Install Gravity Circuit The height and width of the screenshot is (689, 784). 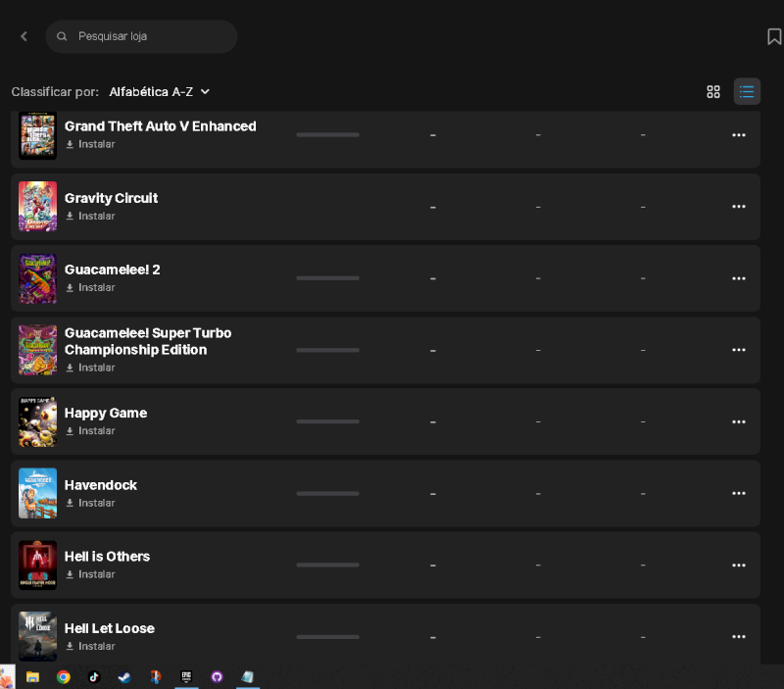90,216
